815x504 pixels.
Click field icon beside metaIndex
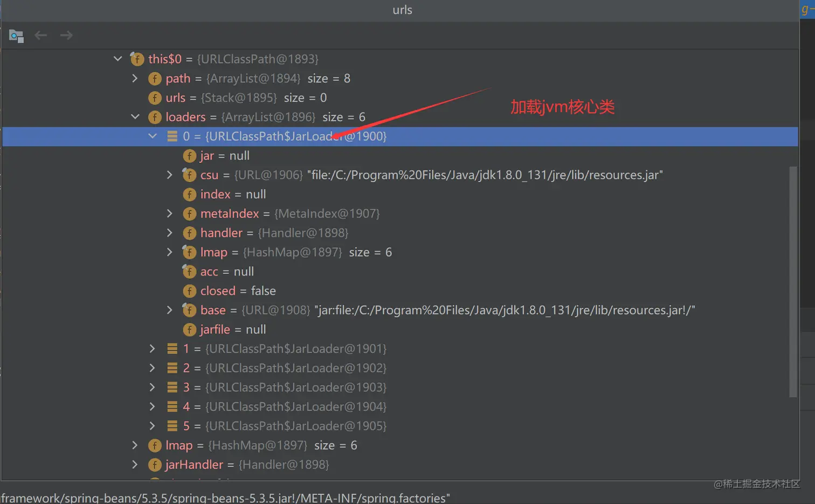[x=189, y=214]
